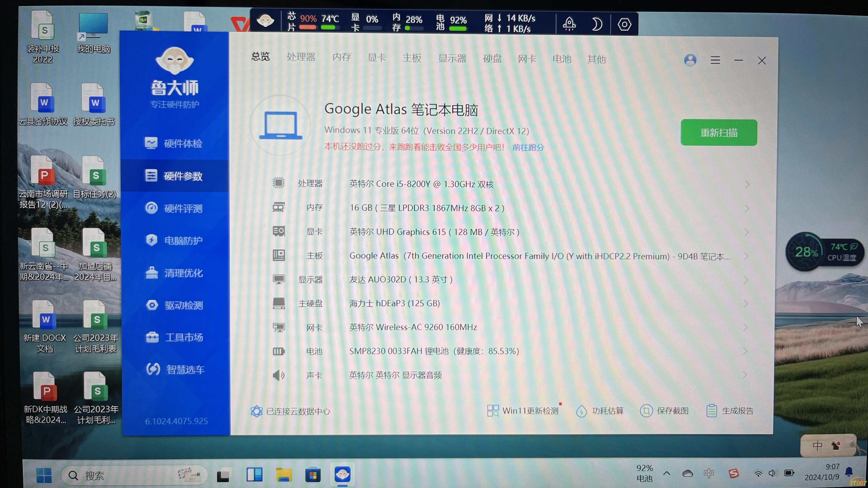Open 智慧选车 in the sidebar
Viewport: 868px width, 488px height.
(175, 369)
